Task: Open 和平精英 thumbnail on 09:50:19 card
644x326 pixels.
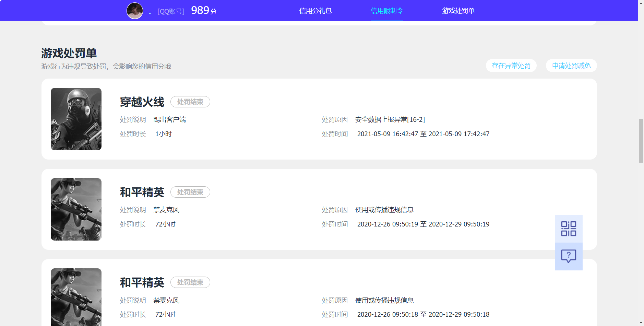Action: pos(76,209)
